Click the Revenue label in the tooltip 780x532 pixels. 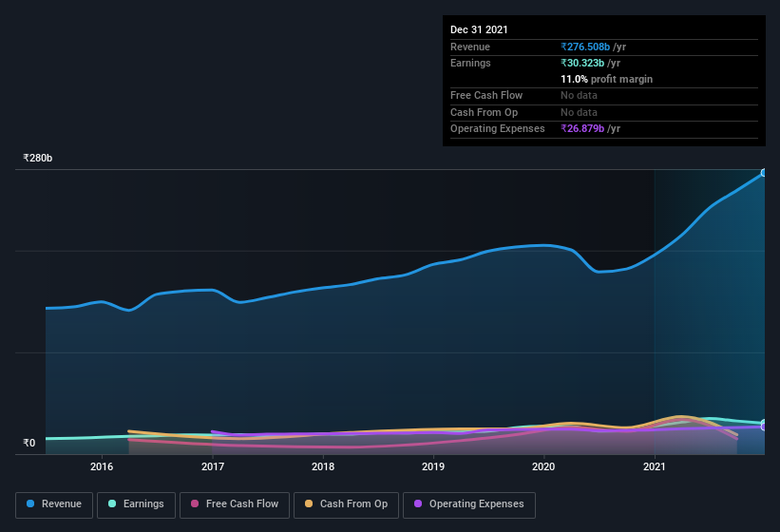(x=470, y=47)
